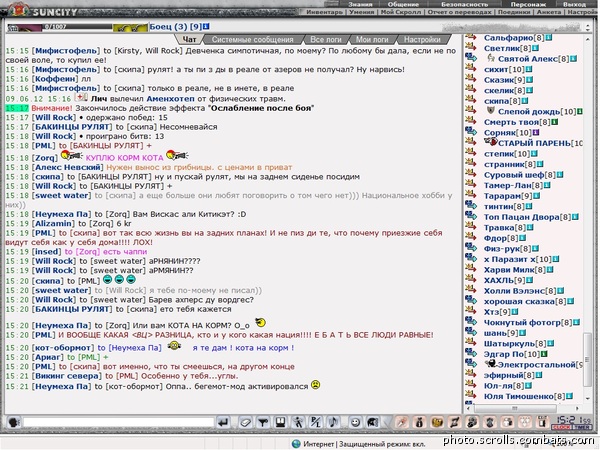Image resolution: width=600 pixels, height=450 pixels.
Task: Click the sword icon in the bottom right toolbar
Action: coord(401,422)
